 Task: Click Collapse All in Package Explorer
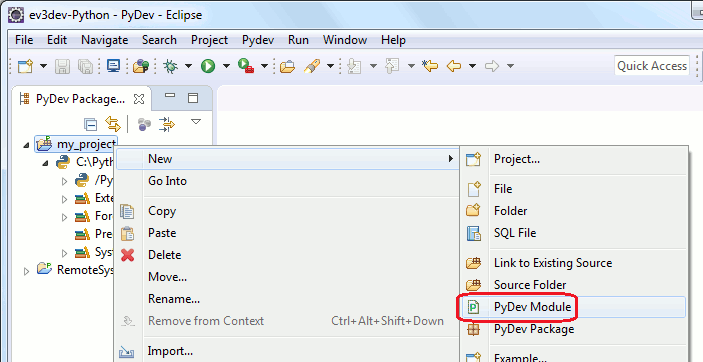coord(91,124)
